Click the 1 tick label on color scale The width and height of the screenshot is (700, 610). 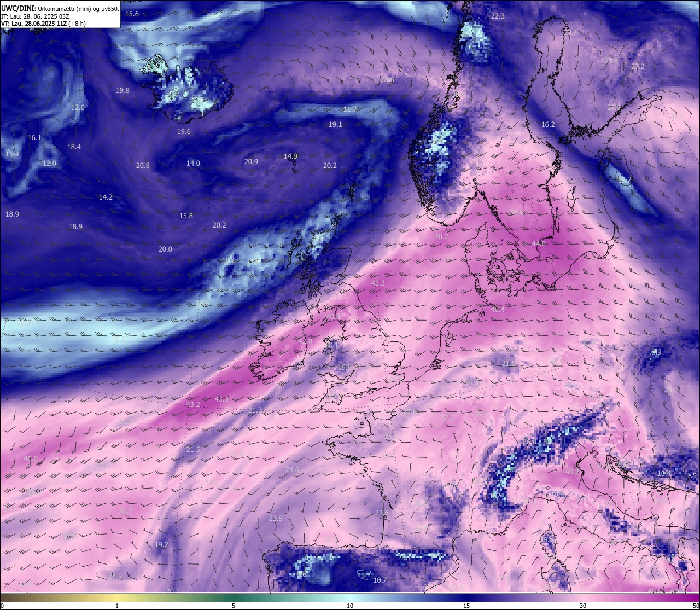click(x=117, y=606)
